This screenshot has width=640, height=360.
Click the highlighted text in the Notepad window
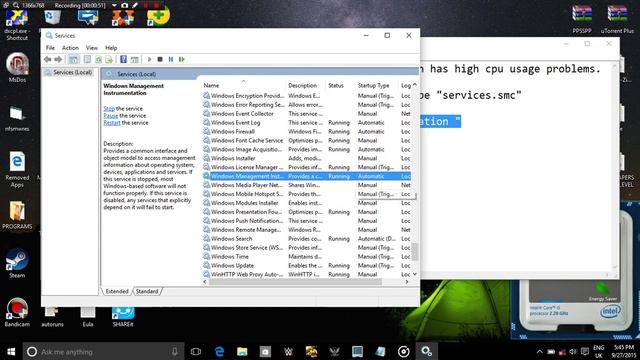(440, 121)
